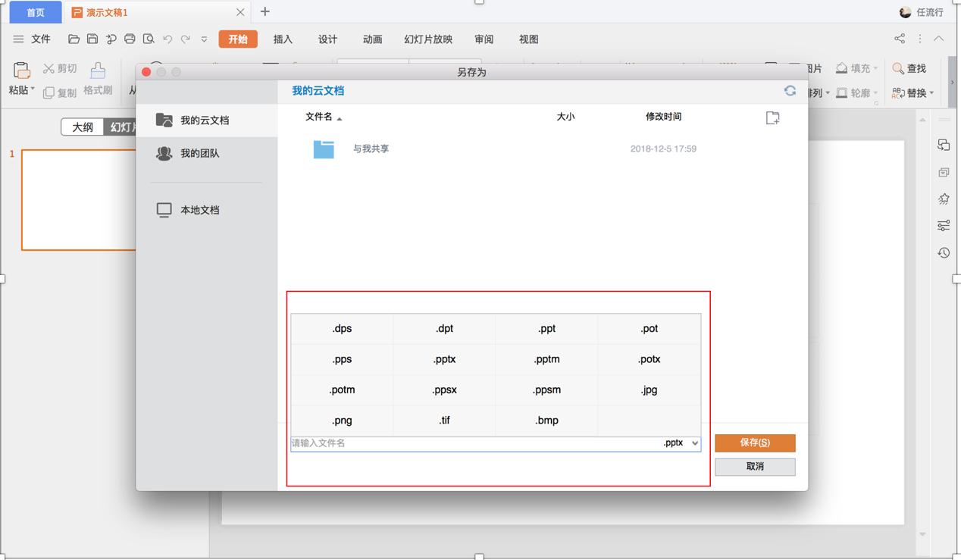
Task: Open the .pptx extension dropdown
Action: 694,443
